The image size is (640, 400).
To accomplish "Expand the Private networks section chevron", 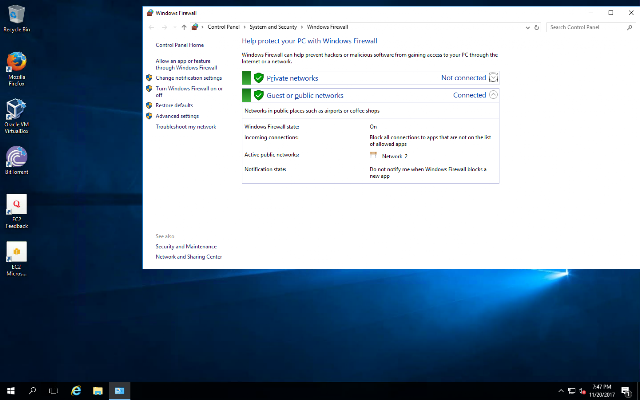I will (493, 78).
